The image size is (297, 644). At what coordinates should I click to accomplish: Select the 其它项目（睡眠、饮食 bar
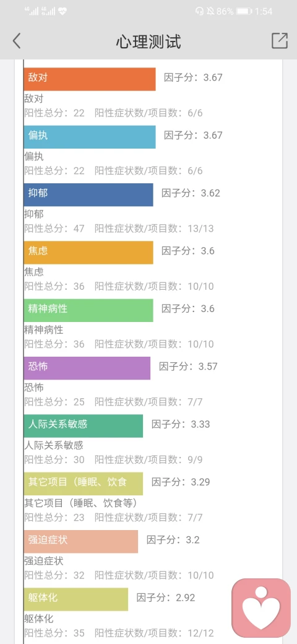point(84,484)
